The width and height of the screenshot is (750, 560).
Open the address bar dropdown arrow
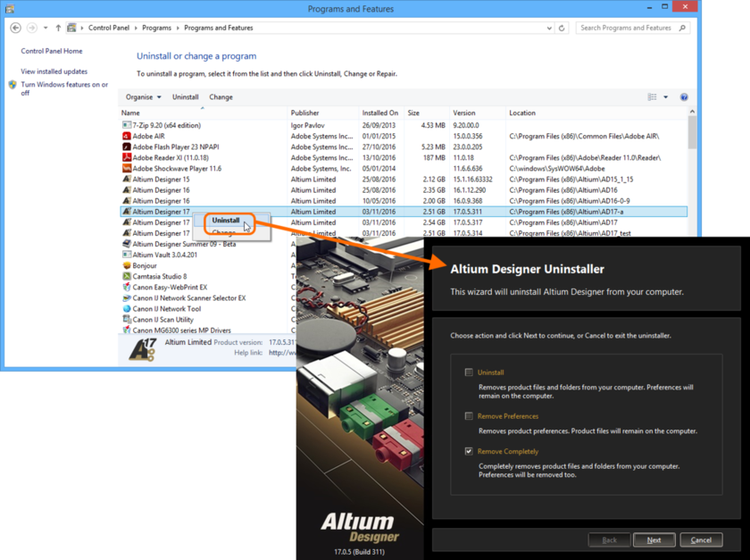548,28
